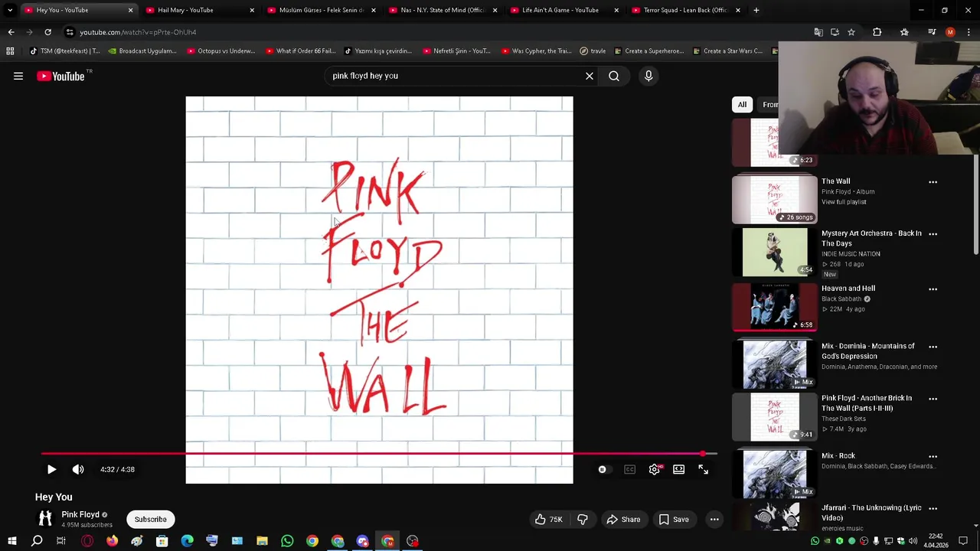Image resolution: width=980 pixels, height=551 pixels.
Task: Open more actions below the video
Action: click(714, 519)
